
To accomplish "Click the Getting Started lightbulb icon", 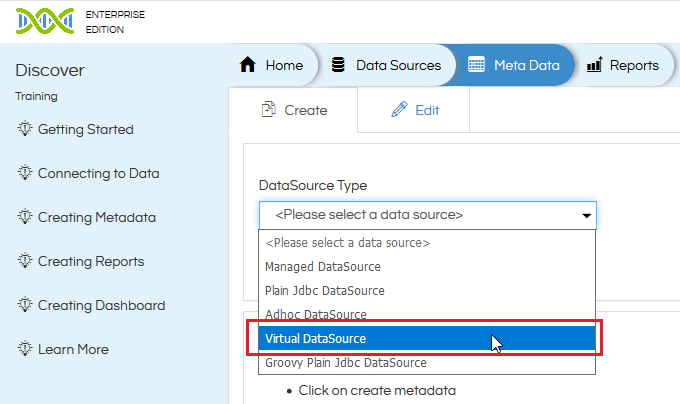I will click(25, 129).
